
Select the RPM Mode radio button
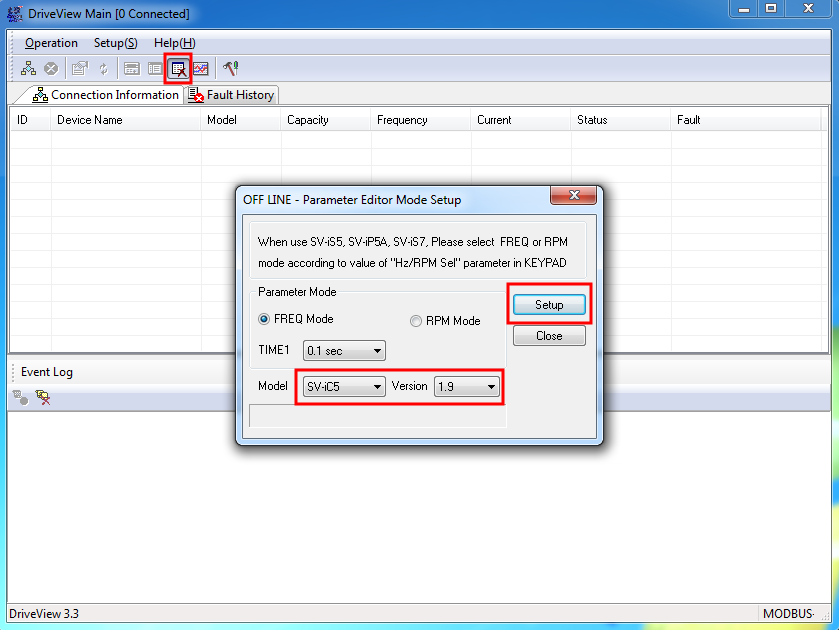pyautogui.click(x=416, y=321)
